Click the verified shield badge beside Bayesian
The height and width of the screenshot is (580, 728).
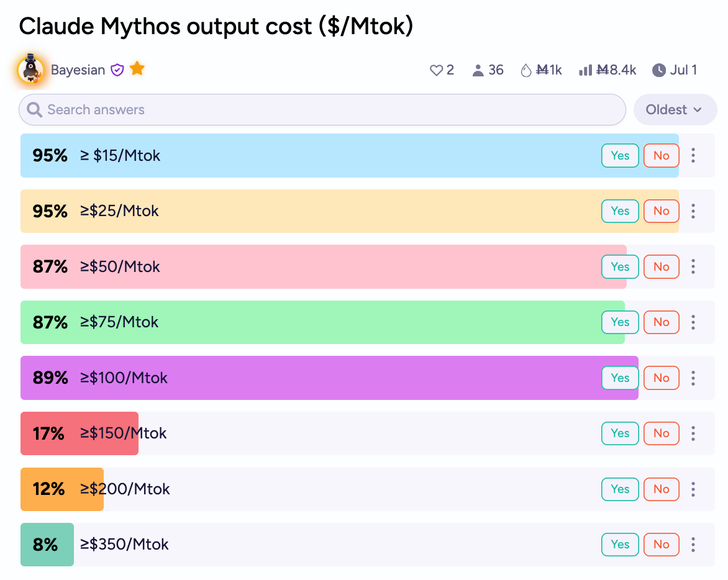[117, 70]
